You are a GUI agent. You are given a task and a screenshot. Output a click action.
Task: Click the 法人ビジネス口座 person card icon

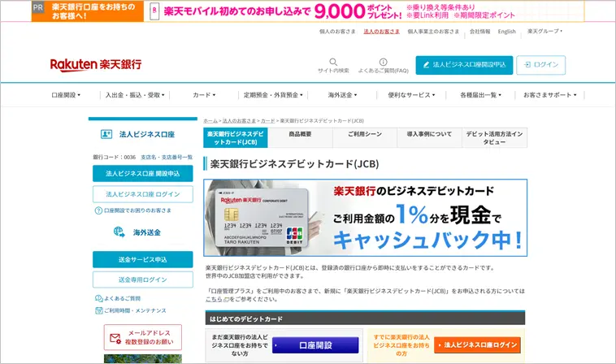tap(106, 134)
